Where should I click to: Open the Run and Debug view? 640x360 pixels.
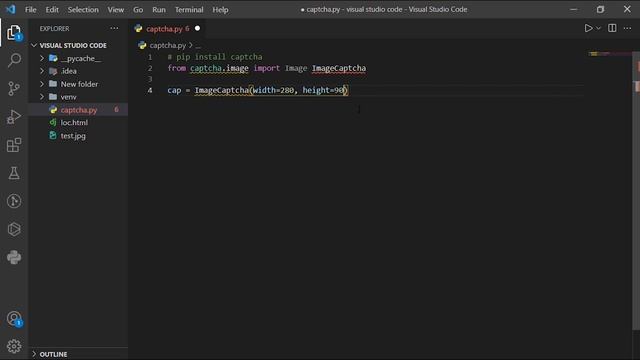(x=14, y=117)
